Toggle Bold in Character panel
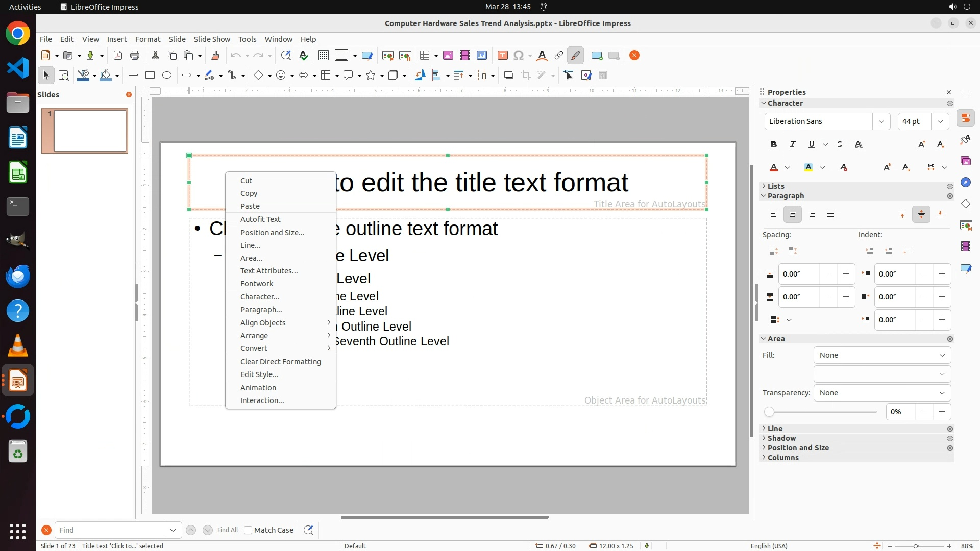 click(774, 145)
